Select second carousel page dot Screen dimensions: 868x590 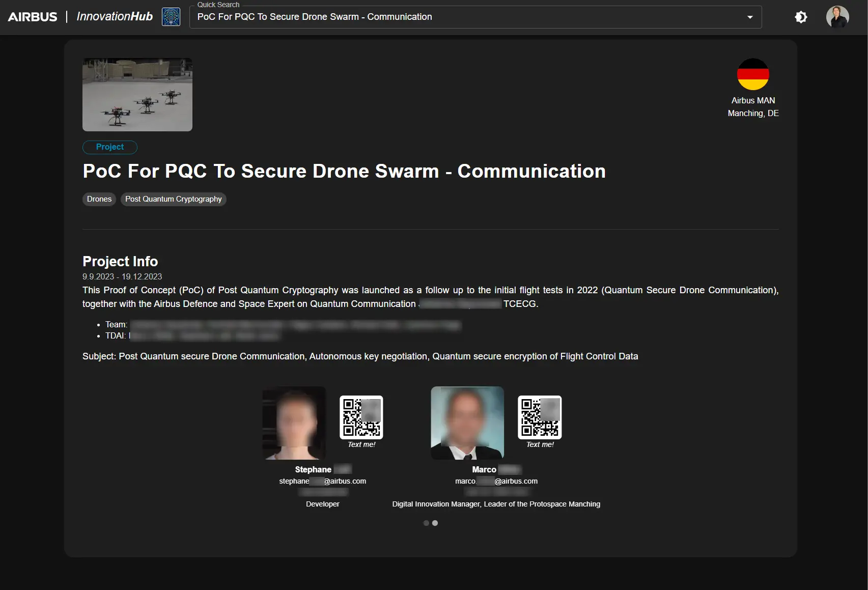click(x=435, y=523)
